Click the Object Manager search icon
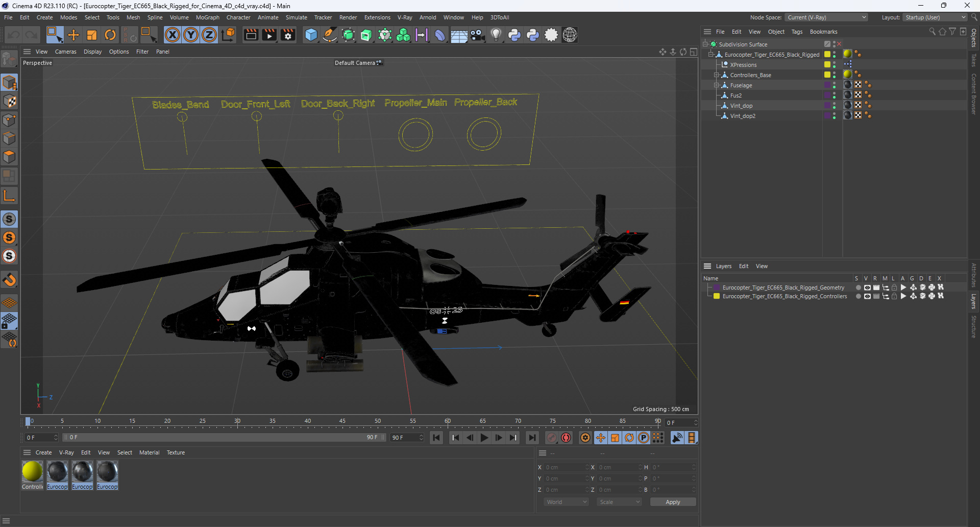980x527 pixels. click(x=932, y=32)
